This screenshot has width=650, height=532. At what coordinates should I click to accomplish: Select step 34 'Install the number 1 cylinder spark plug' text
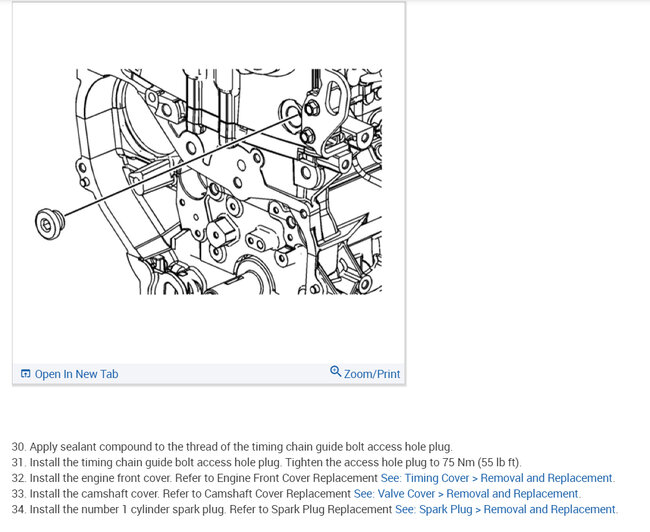(128, 509)
